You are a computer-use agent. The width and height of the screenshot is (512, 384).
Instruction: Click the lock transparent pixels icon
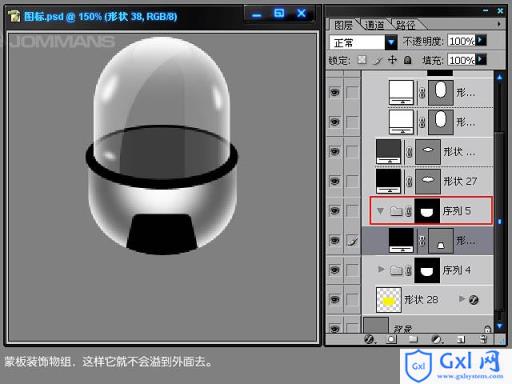click(x=362, y=60)
